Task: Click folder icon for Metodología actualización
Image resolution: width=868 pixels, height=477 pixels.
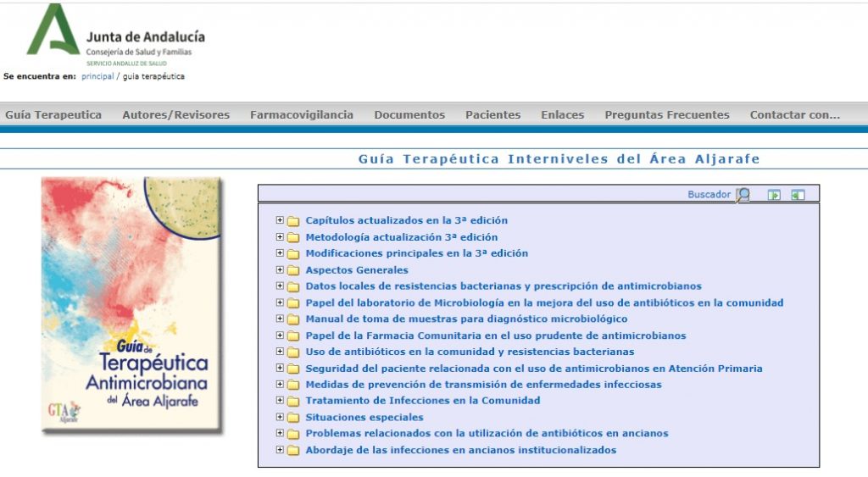Action: 293,238
